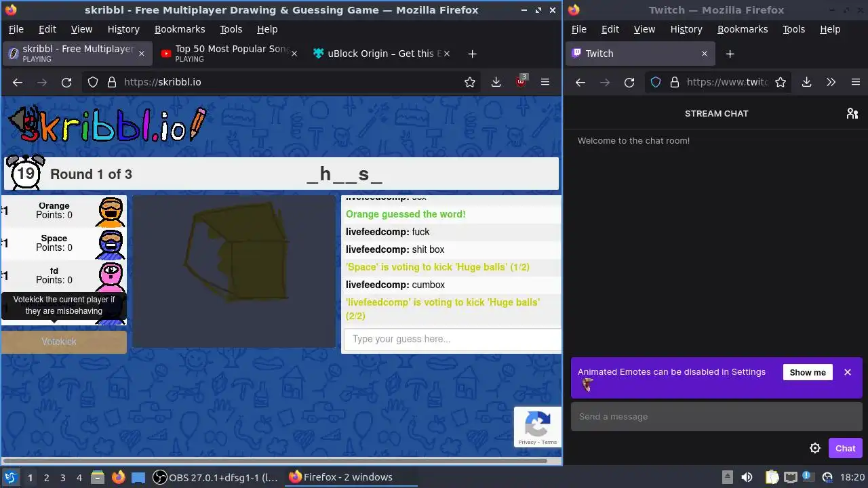This screenshot has width=868, height=488.
Task: Close the uBlock Origin tab
Action: pos(447,54)
